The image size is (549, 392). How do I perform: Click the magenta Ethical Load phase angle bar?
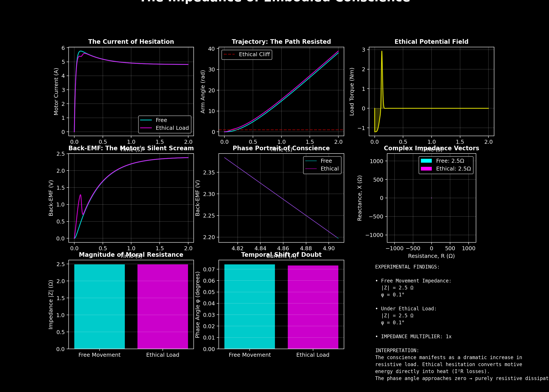click(313, 307)
